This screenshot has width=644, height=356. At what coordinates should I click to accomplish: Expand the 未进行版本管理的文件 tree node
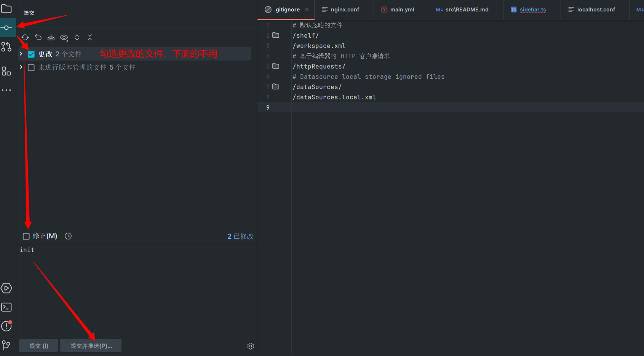click(21, 67)
